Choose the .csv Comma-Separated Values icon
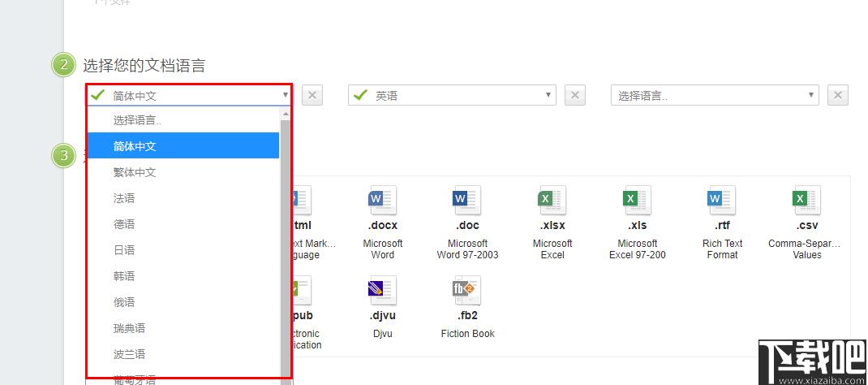Image resolution: width=868 pixels, height=385 pixels. point(806,200)
